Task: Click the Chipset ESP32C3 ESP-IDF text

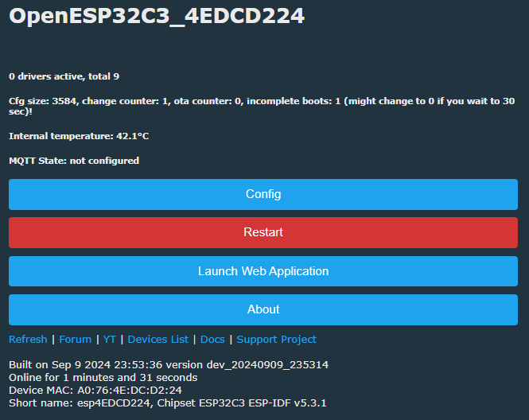Action: click(242, 402)
